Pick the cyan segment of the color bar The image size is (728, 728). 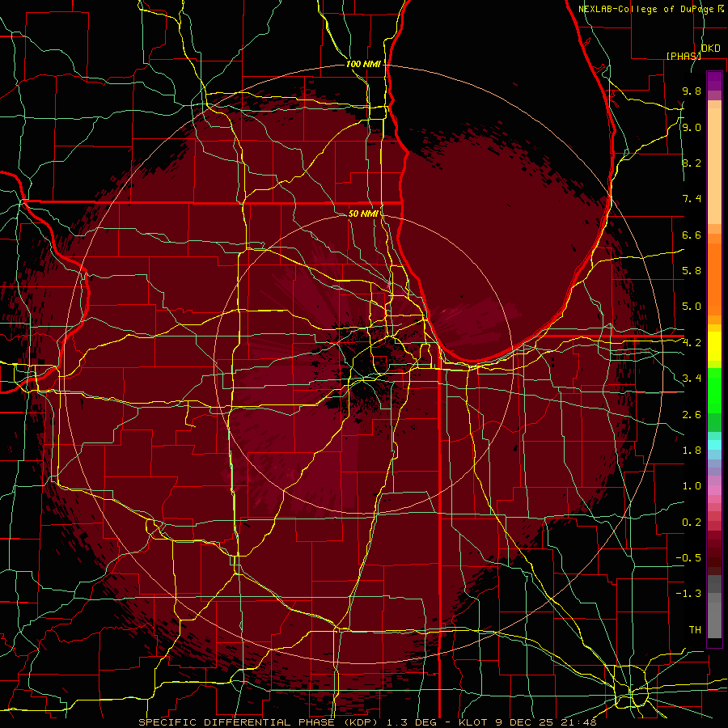714,445
